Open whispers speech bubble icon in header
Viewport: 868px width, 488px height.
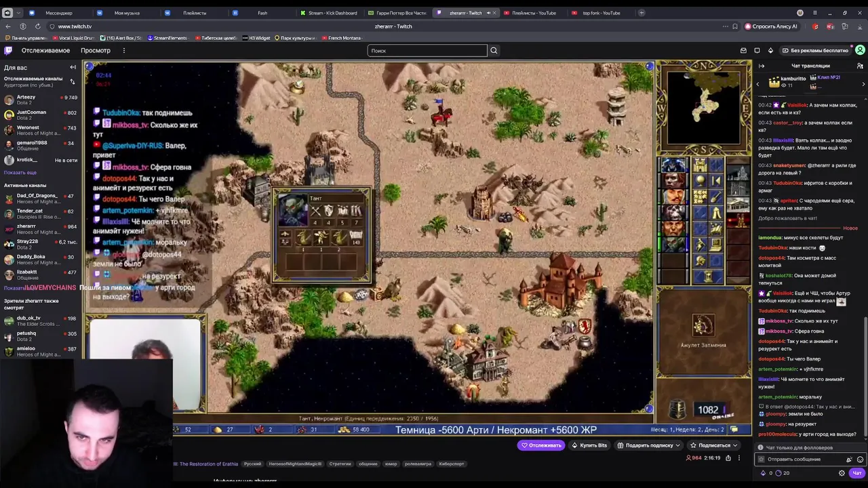pyautogui.click(x=757, y=50)
